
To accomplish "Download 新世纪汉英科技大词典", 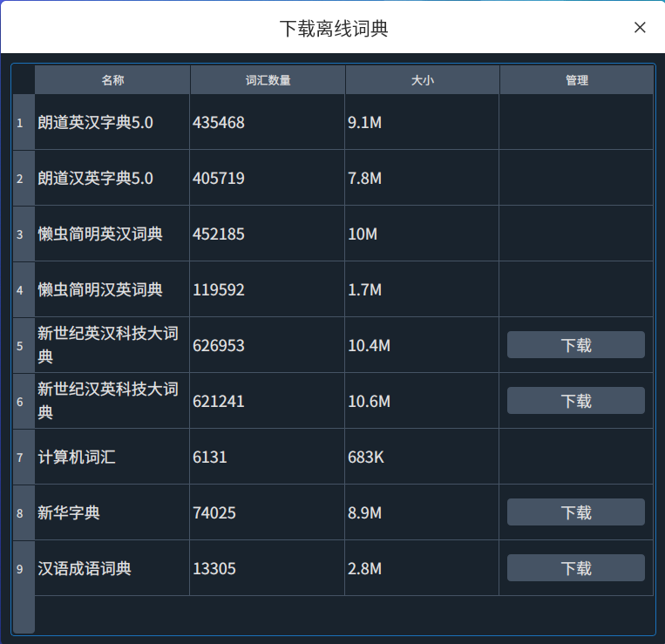I will (575, 401).
